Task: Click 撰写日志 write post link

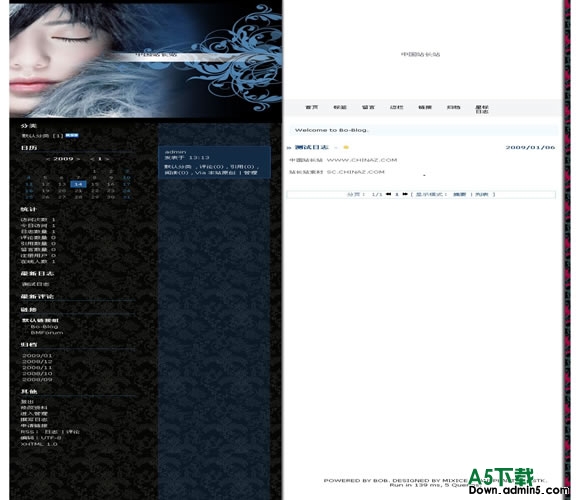Action: pos(34,420)
